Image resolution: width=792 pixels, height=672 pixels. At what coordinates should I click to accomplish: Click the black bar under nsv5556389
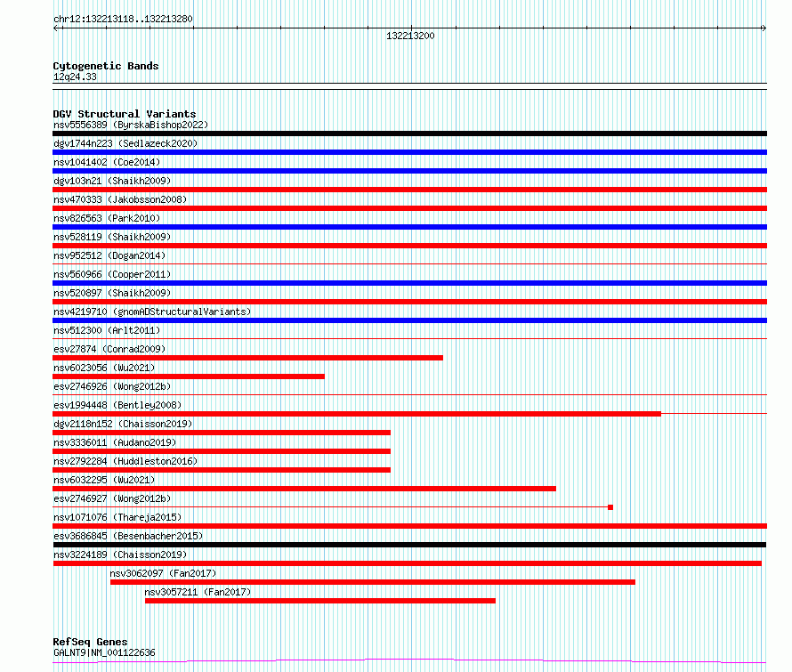(x=409, y=134)
